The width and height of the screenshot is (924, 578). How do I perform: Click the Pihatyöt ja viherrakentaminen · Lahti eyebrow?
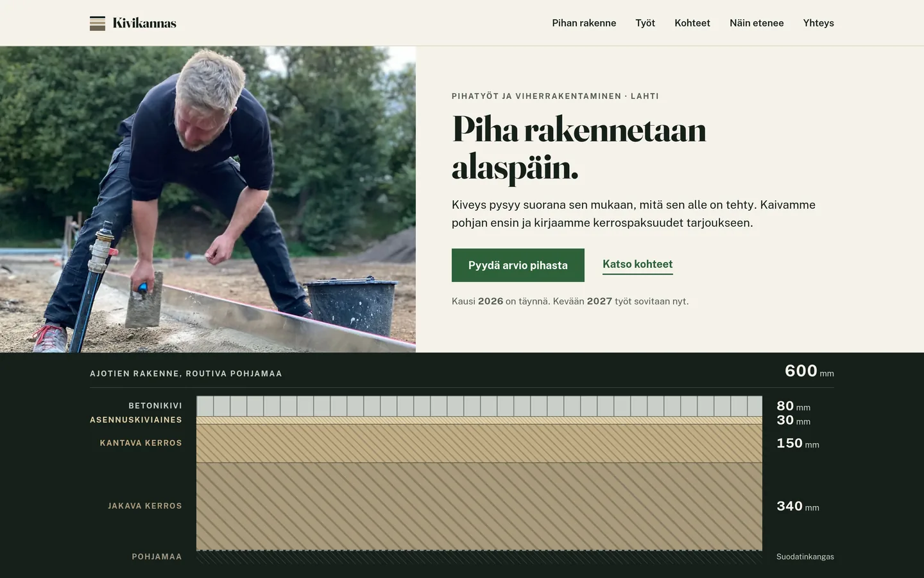point(555,96)
